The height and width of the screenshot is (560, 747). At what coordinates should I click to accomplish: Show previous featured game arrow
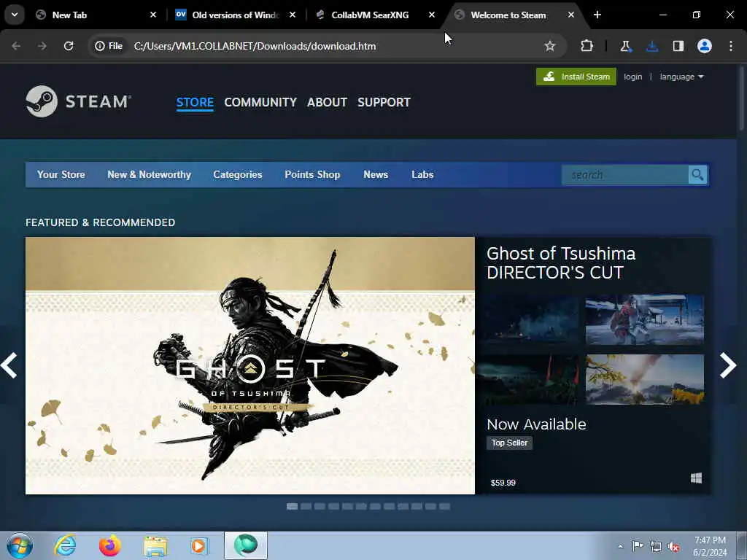tap(9, 365)
